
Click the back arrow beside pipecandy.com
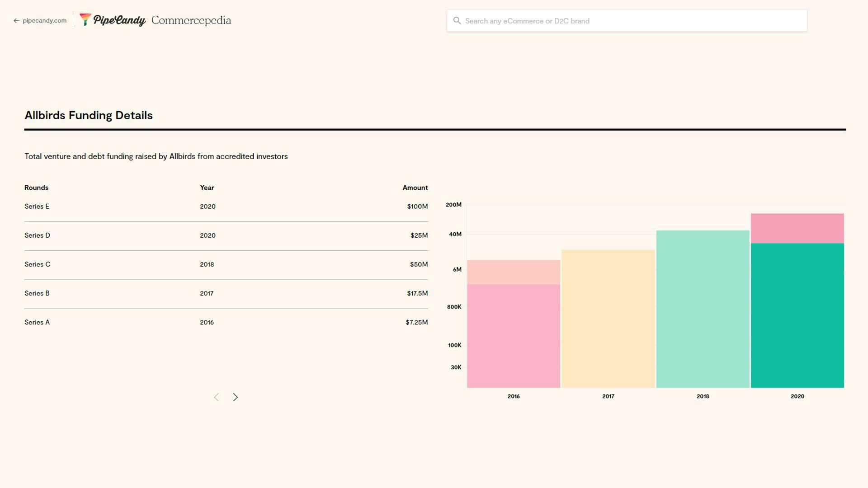(17, 21)
